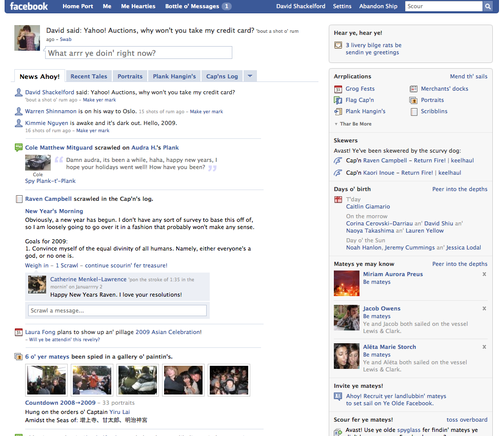Dismiss Alëta Marie Storch suggestion
Image resolution: width=500 pixels, height=436 pixels.
click(x=484, y=347)
